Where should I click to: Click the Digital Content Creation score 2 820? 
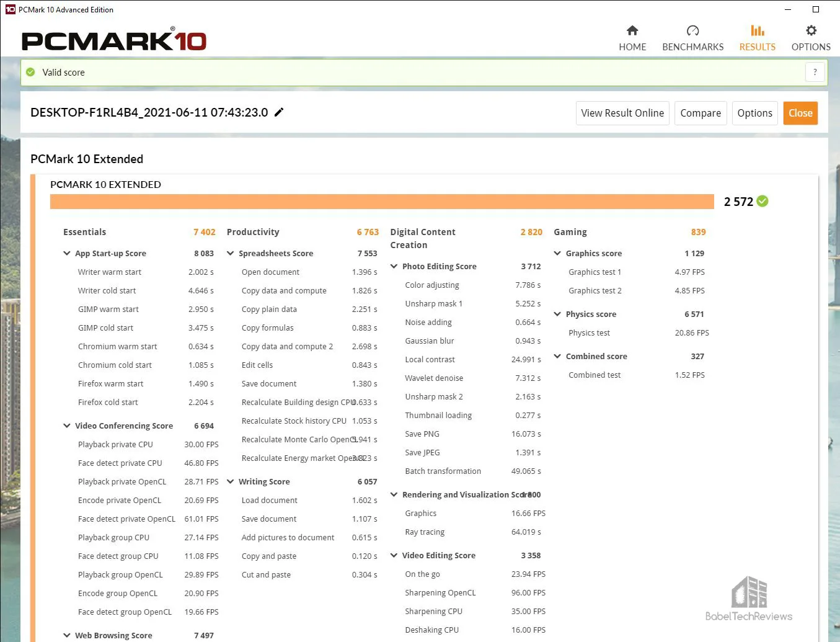531,232
